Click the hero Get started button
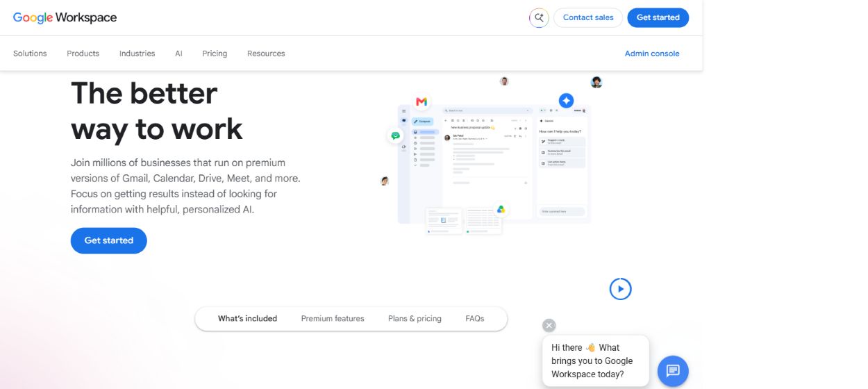This screenshot has height=389, width=868. (108, 240)
